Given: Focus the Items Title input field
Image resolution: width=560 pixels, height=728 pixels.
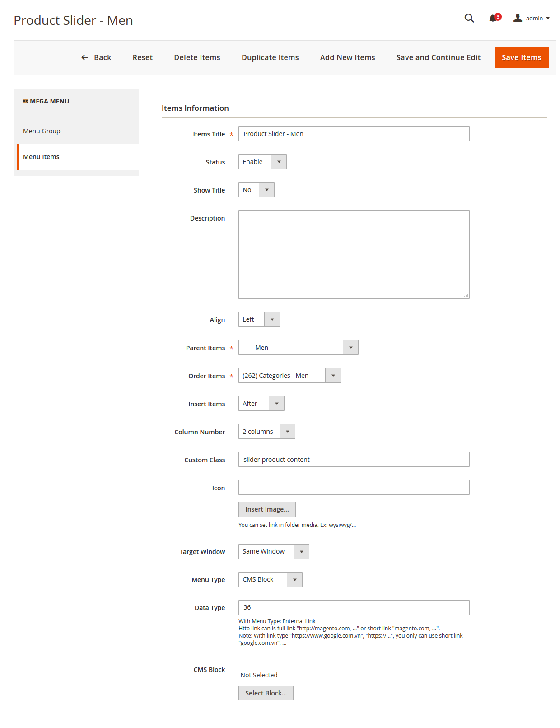Looking at the screenshot, I should click(354, 134).
